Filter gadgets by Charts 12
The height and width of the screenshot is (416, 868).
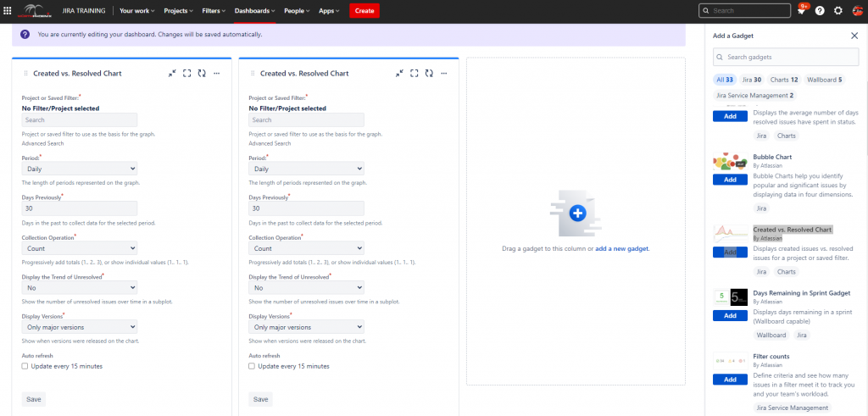pyautogui.click(x=784, y=80)
